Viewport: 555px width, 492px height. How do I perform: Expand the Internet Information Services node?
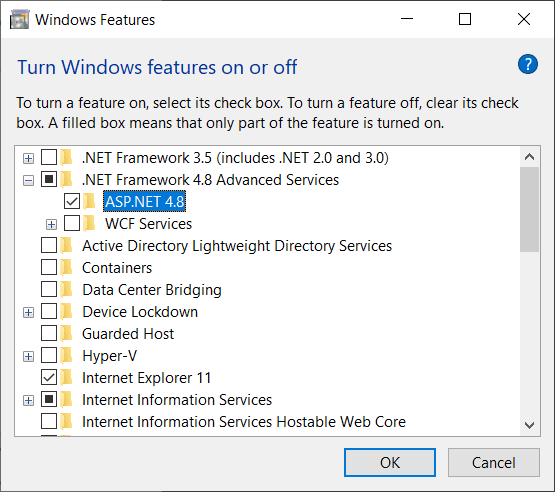click(28, 400)
